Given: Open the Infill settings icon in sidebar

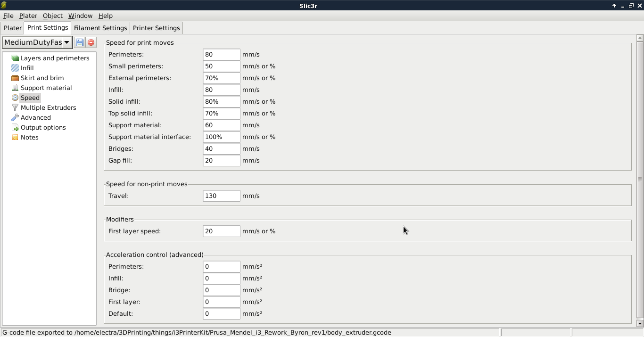Looking at the screenshot, I should 15,68.
